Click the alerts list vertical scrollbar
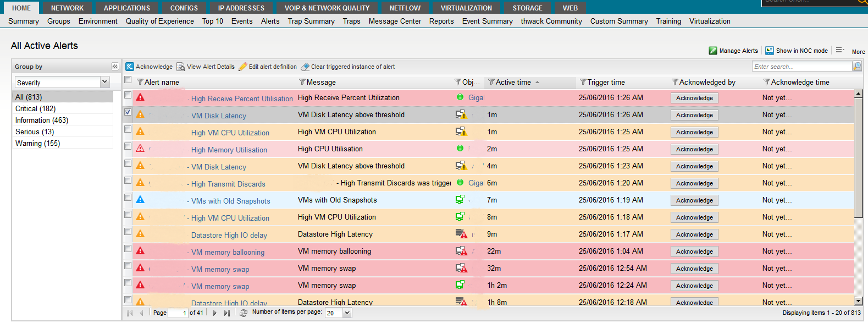 [x=859, y=158]
